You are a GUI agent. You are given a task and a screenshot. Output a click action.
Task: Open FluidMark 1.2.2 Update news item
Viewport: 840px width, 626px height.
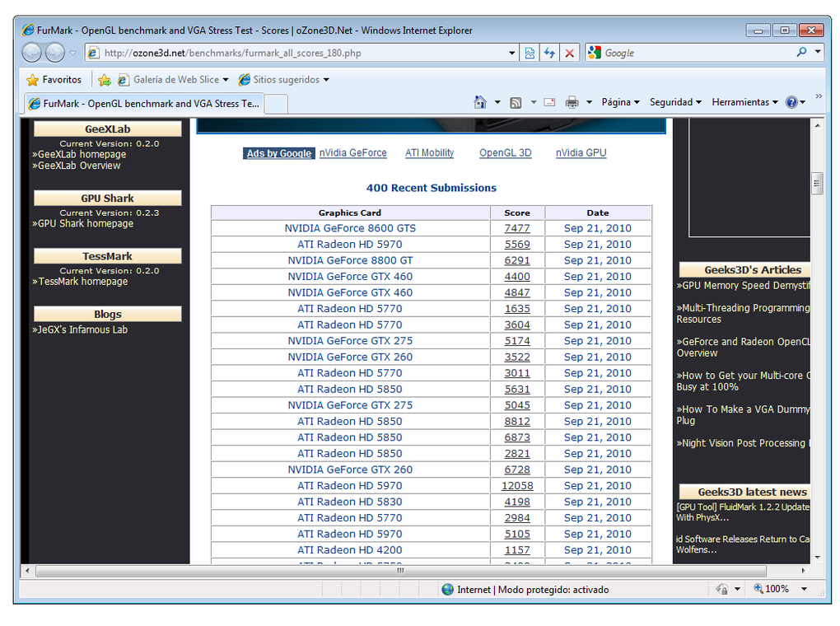point(743,512)
